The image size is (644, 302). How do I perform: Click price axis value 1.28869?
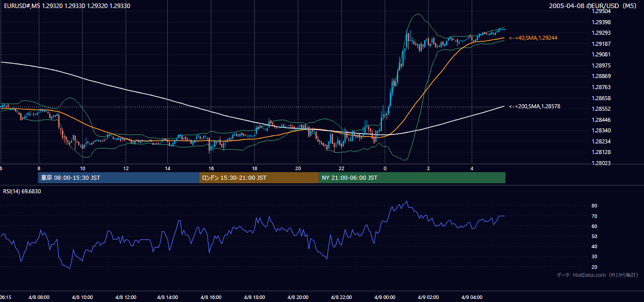pos(601,76)
